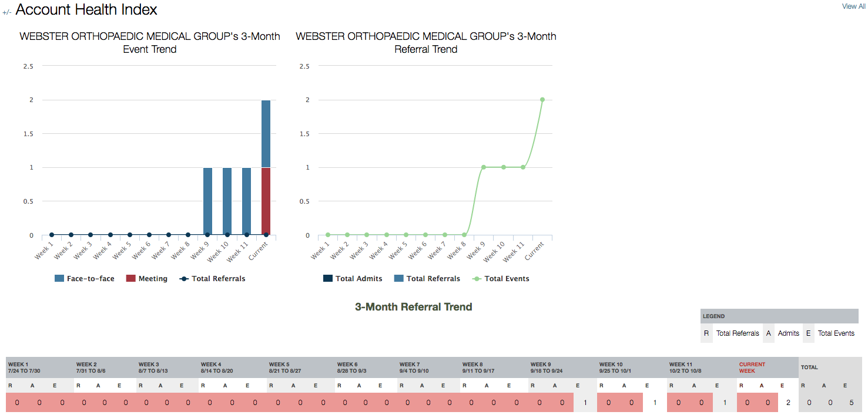This screenshot has width=868, height=415.
Task: Click the 'TOTAL' column header
Action: (830, 367)
